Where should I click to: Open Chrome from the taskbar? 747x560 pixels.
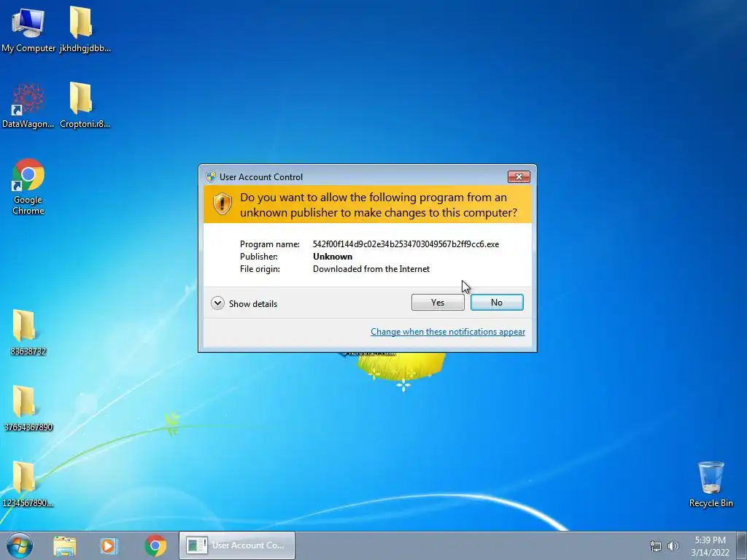coord(155,545)
